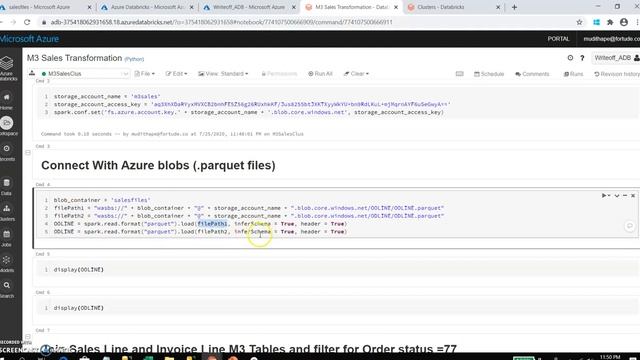Viewport: 640px width, 360px height.
Task: Open the Schedule button
Action: [489, 74]
